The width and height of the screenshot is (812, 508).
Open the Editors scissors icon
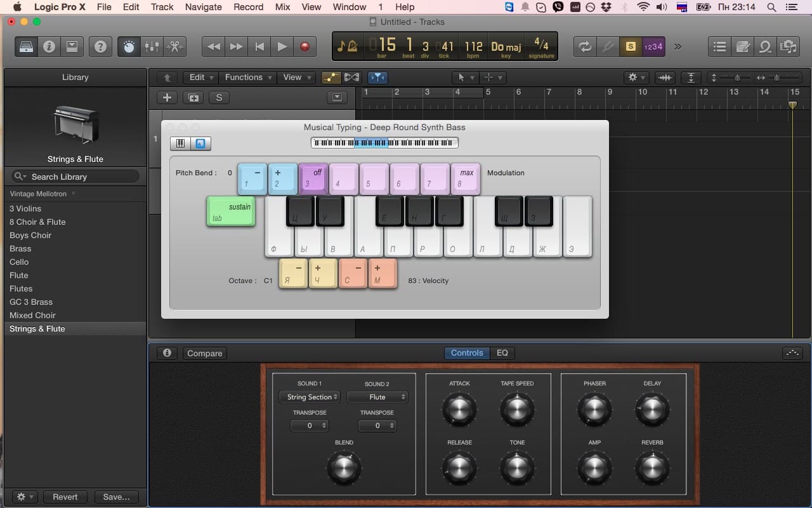174,46
